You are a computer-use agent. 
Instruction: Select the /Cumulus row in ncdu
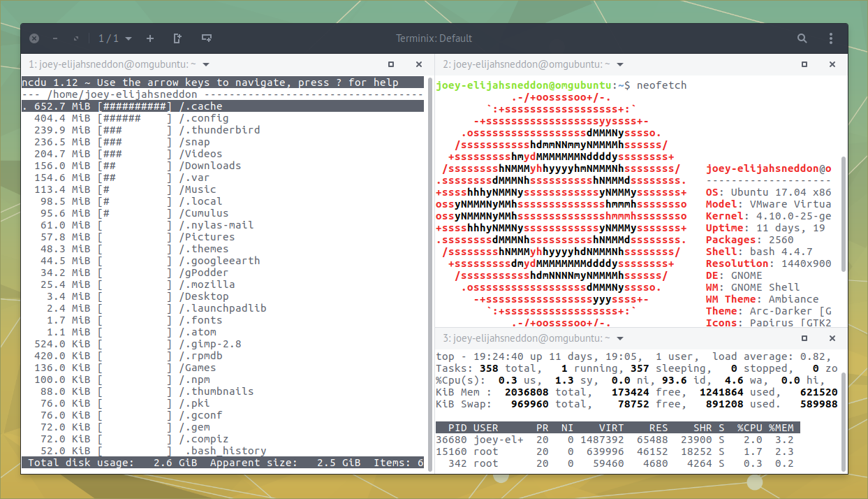pyautogui.click(x=223, y=213)
